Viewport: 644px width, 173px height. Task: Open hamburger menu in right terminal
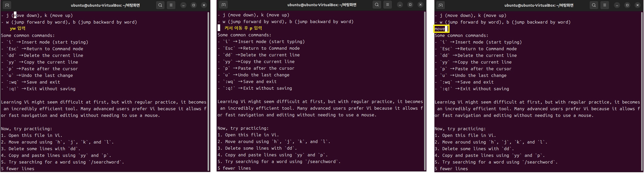(x=605, y=5)
